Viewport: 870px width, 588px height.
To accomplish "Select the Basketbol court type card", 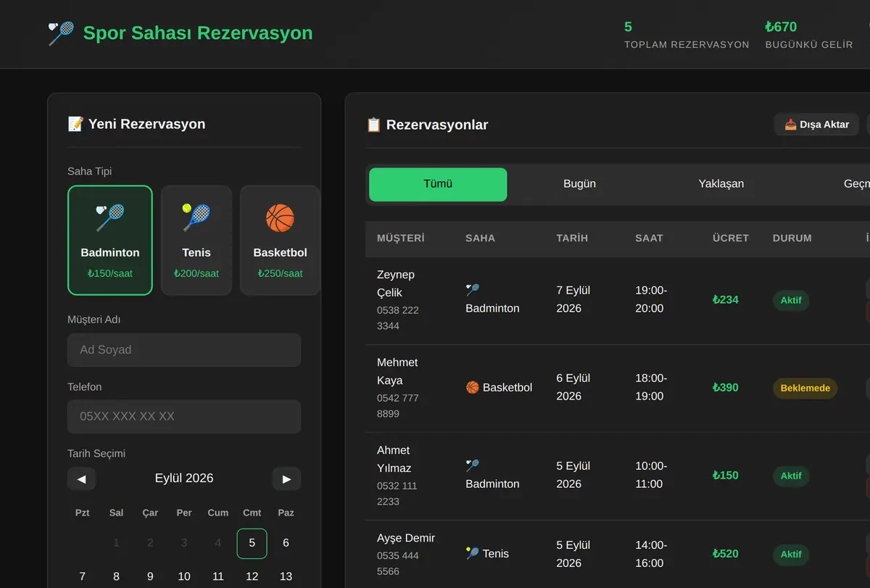I will point(280,240).
